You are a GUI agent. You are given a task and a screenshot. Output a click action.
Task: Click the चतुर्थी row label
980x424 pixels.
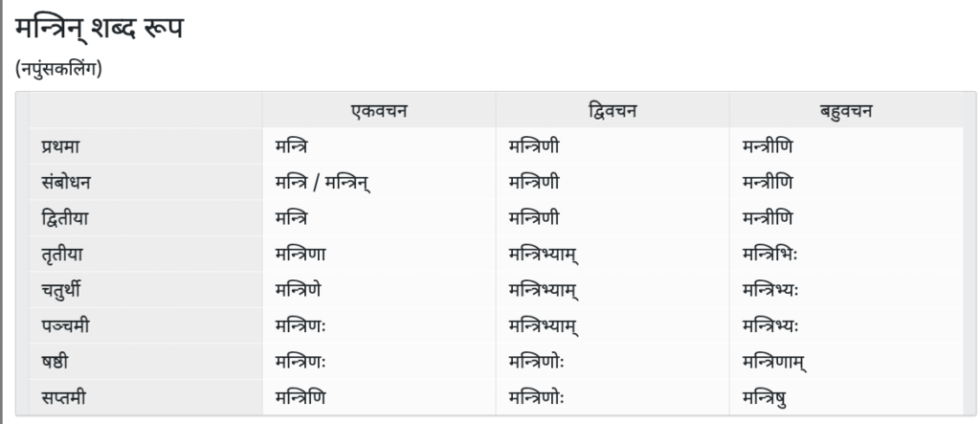point(63,290)
